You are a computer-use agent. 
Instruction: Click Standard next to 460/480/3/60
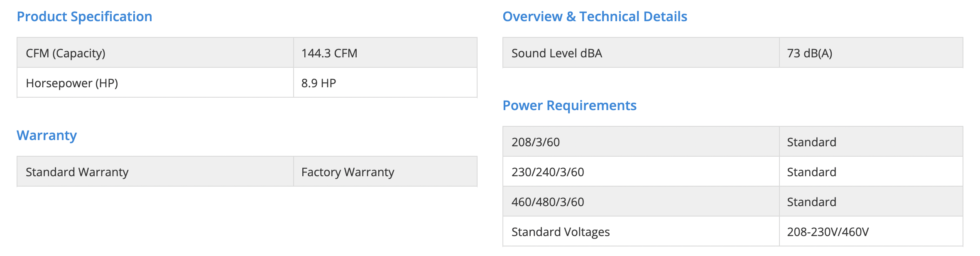(x=811, y=202)
